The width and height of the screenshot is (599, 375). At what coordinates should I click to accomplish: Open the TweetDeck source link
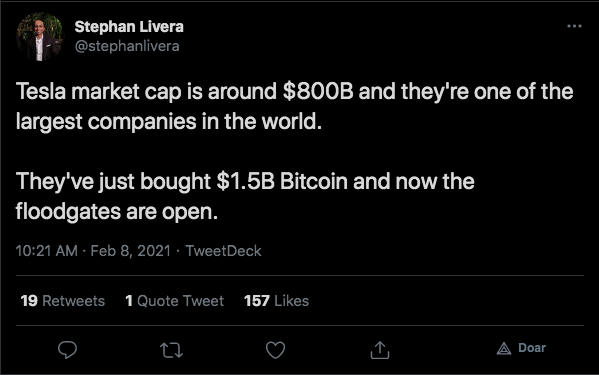click(x=223, y=251)
